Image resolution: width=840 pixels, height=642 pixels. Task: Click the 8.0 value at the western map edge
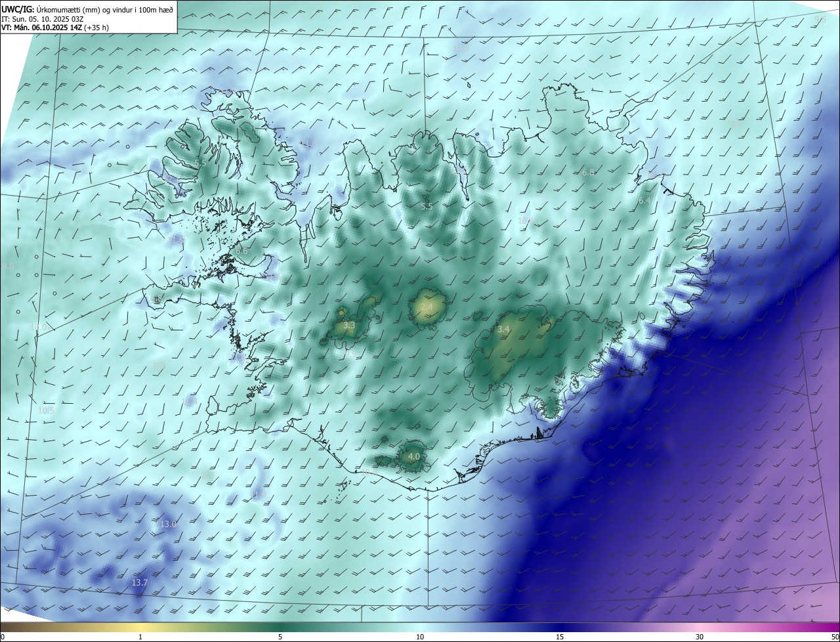pyautogui.click(x=8, y=266)
